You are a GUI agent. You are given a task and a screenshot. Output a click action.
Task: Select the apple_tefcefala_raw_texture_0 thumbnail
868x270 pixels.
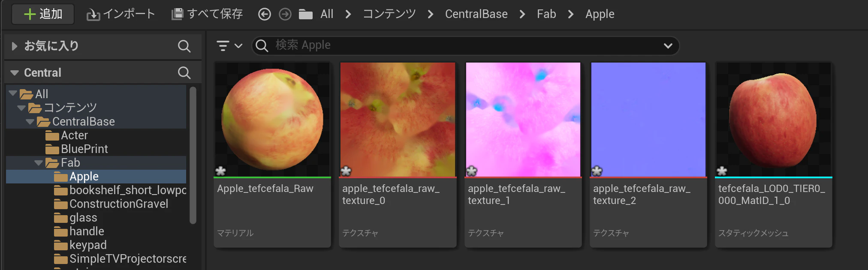click(398, 120)
